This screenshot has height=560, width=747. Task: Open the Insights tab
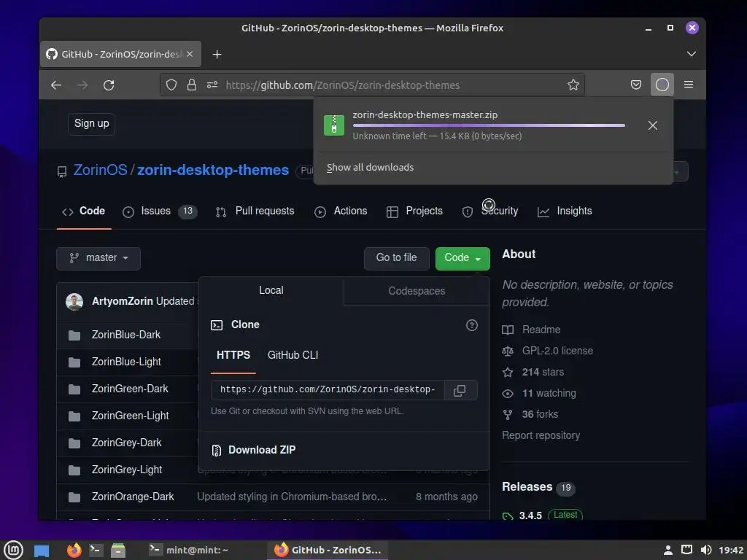pyautogui.click(x=565, y=211)
